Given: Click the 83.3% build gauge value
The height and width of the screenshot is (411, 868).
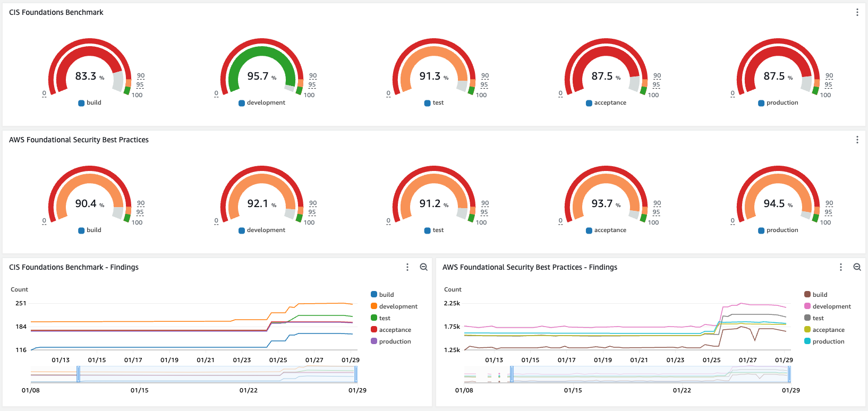Looking at the screenshot, I should point(90,76).
